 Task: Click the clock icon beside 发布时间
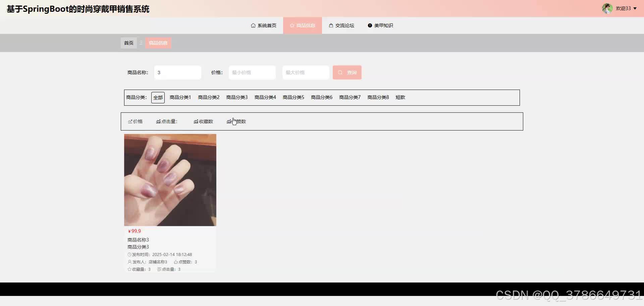pyautogui.click(x=129, y=255)
